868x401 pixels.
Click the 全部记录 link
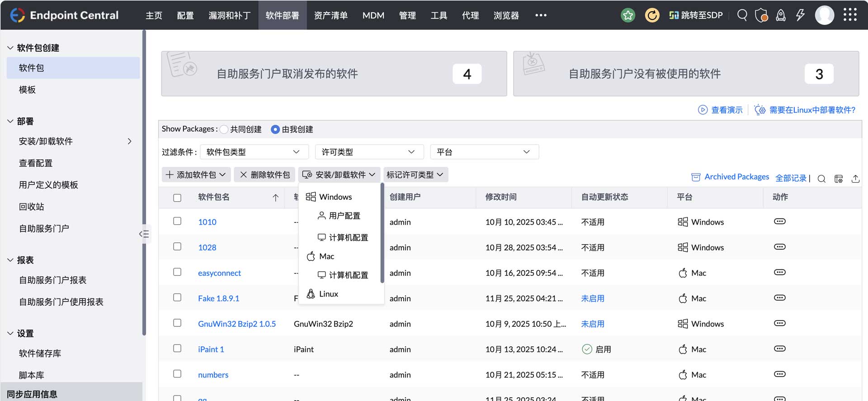tap(791, 178)
